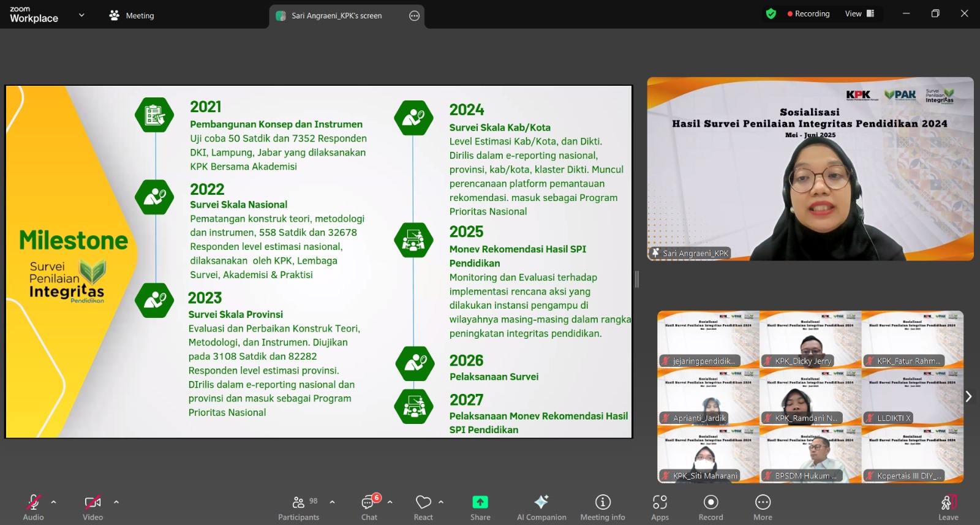Image resolution: width=980 pixels, height=525 pixels.
Task: Unmute the Audio microphone
Action: tap(33, 508)
